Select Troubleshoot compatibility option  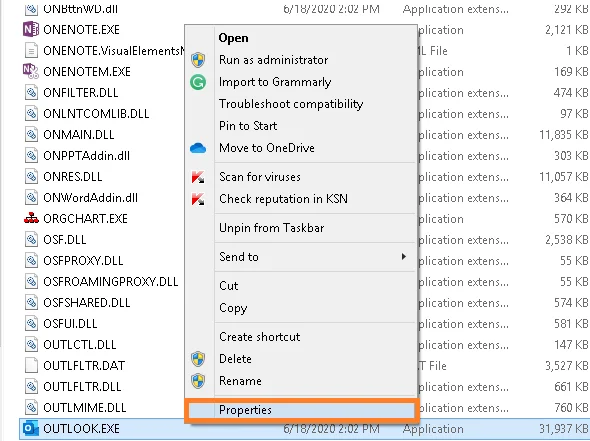300,104
